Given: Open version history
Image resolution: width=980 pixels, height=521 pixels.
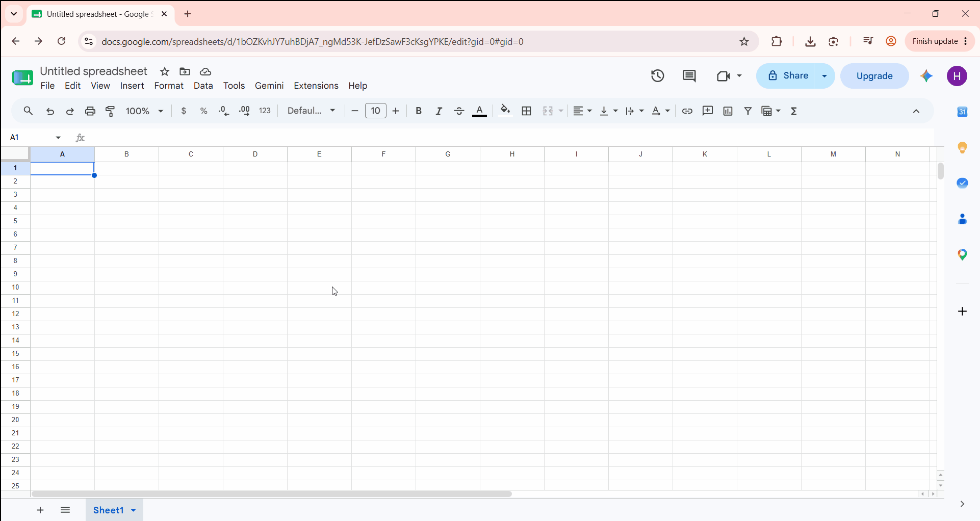Looking at the screenshot, I should pyautogui.click(x=658, y=76).
